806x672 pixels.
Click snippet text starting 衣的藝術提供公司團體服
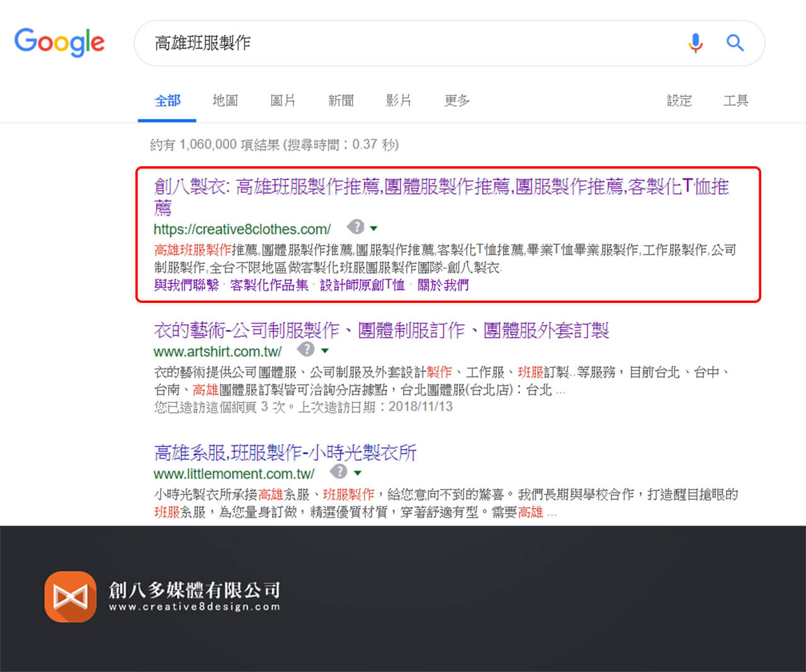(x=442, y=381)
